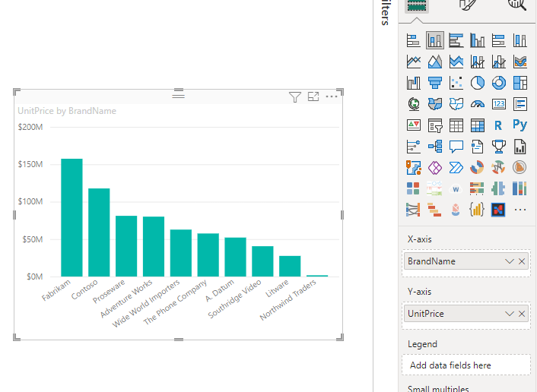
Task: Choose Line and clustered column chart visual
Action: (x=499, y=62)
